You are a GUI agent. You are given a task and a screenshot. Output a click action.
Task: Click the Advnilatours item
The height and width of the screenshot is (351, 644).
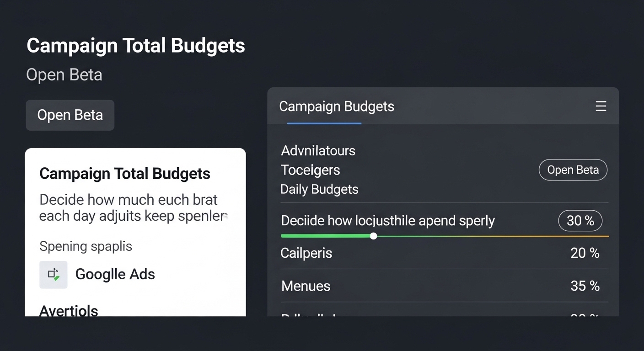pos(318,151)
